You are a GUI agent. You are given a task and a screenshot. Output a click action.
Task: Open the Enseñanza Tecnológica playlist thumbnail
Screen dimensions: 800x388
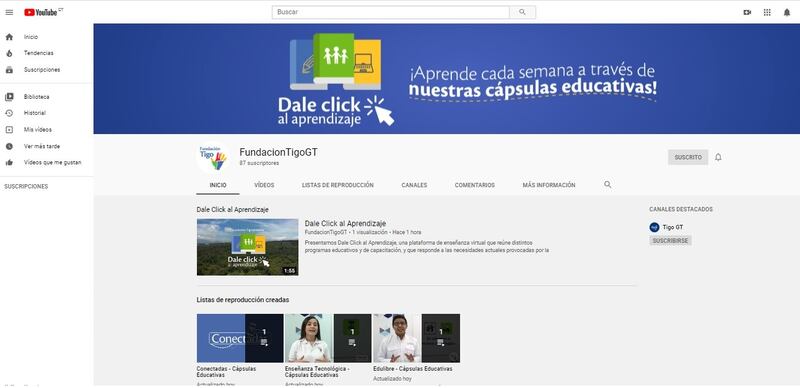328,338
